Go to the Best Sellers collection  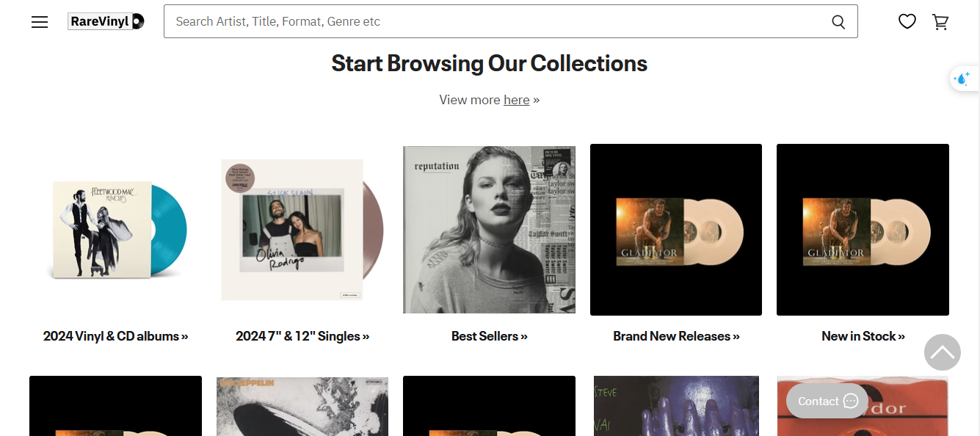(x=489, y=336)
